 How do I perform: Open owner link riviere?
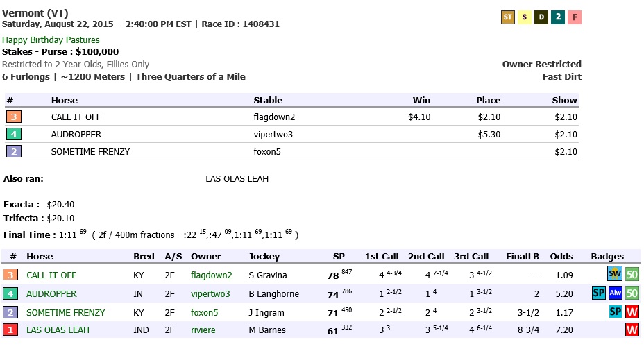tap(203, 330)
